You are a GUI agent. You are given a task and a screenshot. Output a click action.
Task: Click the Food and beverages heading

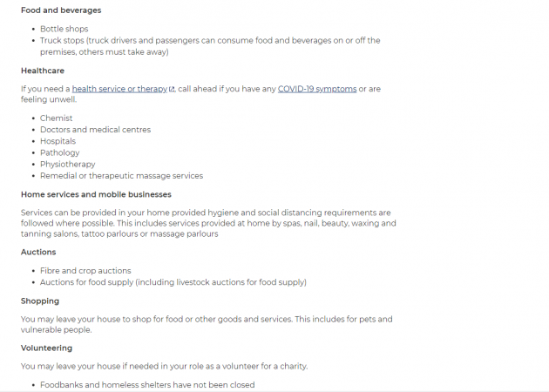61,10
